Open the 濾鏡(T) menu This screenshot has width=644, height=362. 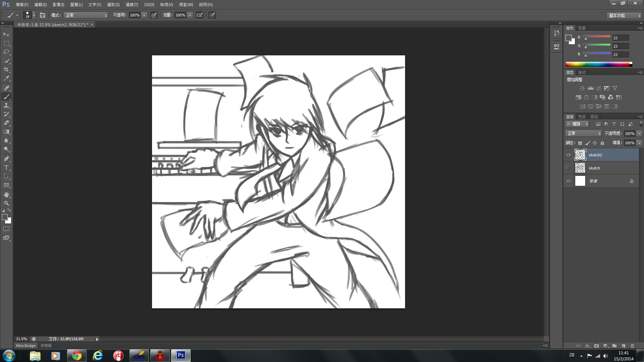point(132,5)
